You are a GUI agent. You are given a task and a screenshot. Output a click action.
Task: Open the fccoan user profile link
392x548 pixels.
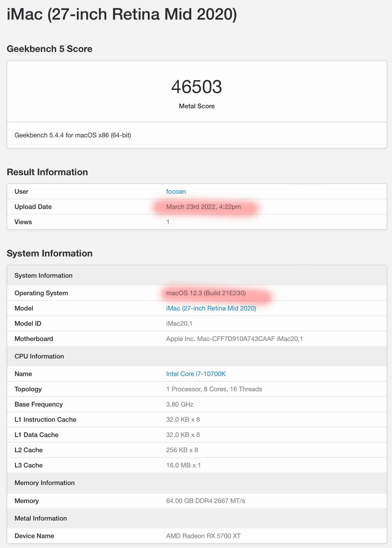click(176, 191)
